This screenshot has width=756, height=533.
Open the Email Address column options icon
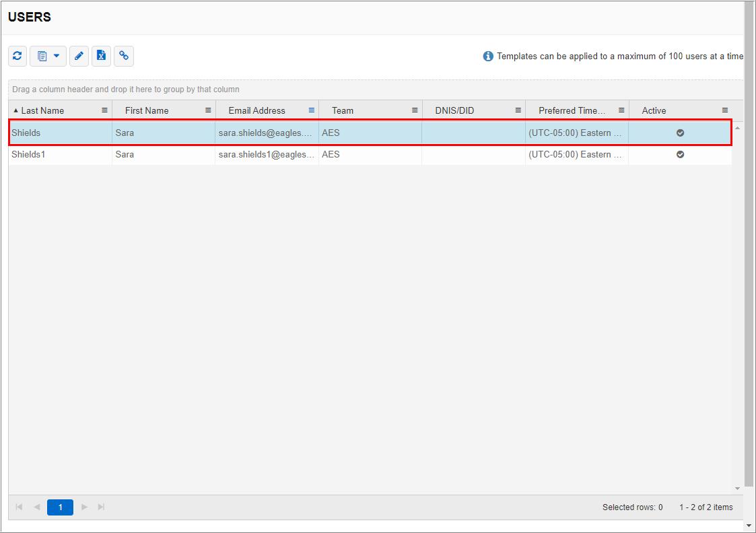click(310, 110)
